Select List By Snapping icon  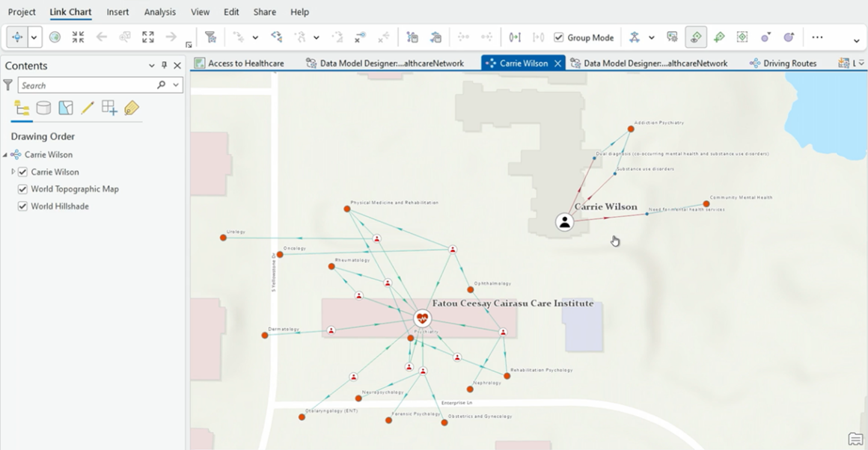[x=109, y=108]
